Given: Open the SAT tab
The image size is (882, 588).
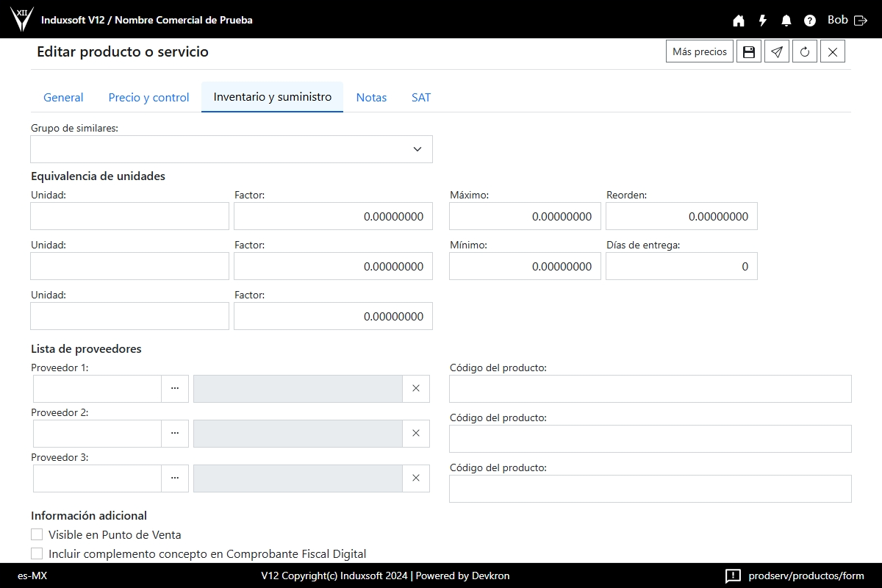Looking at the screenshot, I should click(421, 97).
